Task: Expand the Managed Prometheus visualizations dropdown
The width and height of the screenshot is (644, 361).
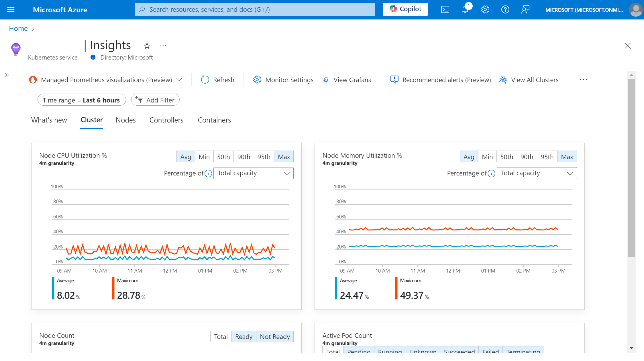Action: [x=180, y=80]
